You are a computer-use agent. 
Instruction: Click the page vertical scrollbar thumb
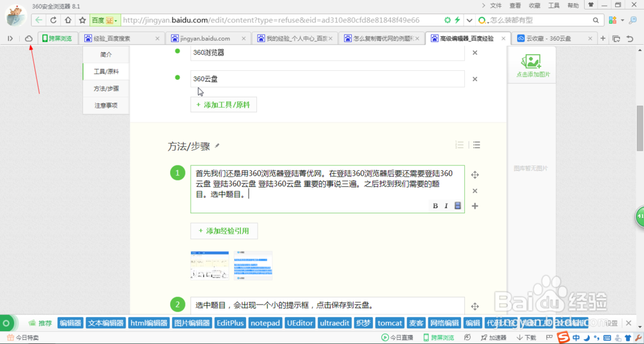pyautogui.click(x=640, y=128)
